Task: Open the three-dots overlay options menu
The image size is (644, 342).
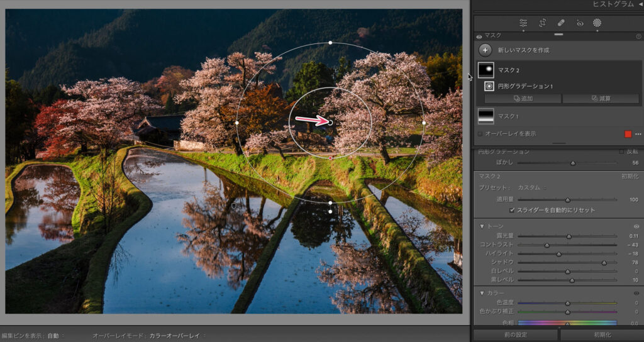Action: coord(638,134)
